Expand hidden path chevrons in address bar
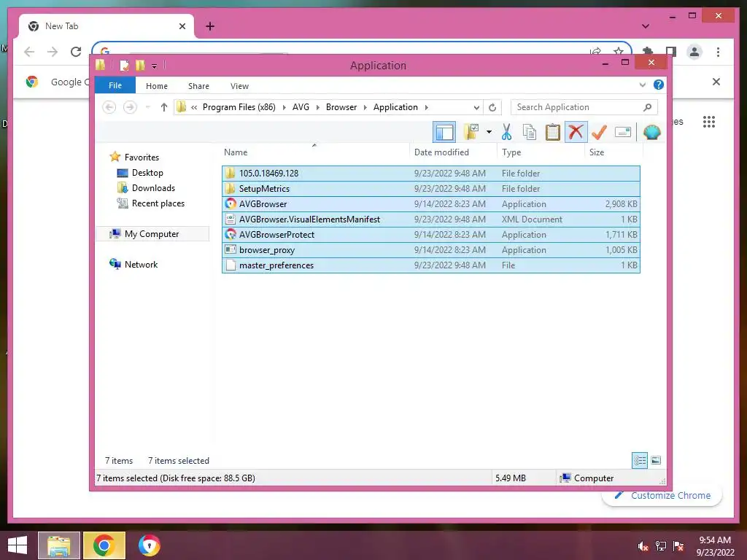Screen dimensions: 747x560 point(194,107)
